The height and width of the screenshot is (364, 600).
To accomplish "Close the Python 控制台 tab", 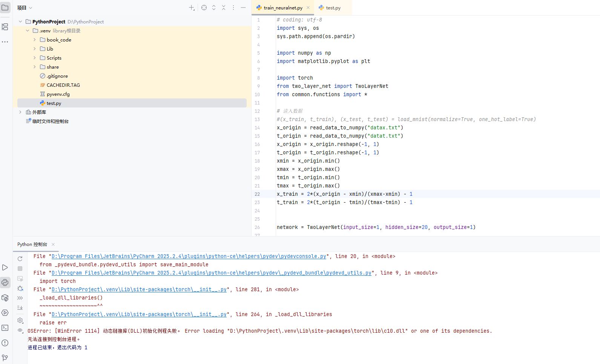I will point(53,244).
